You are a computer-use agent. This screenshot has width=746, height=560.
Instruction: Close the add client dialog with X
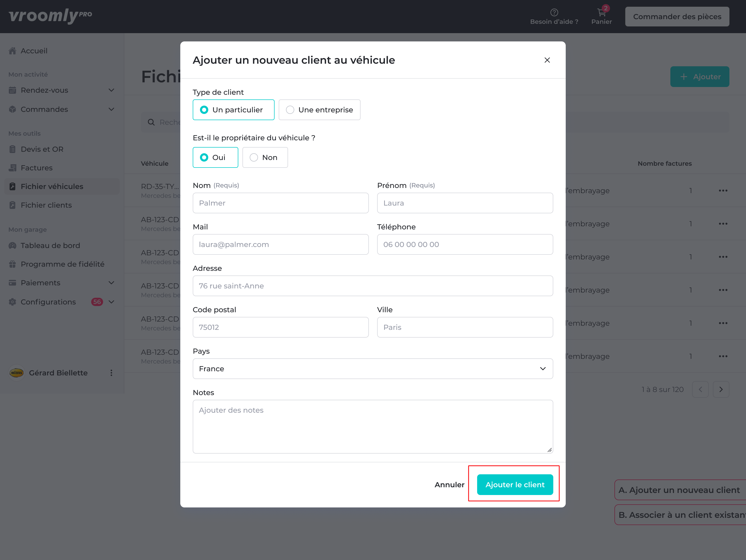point(547,60)
